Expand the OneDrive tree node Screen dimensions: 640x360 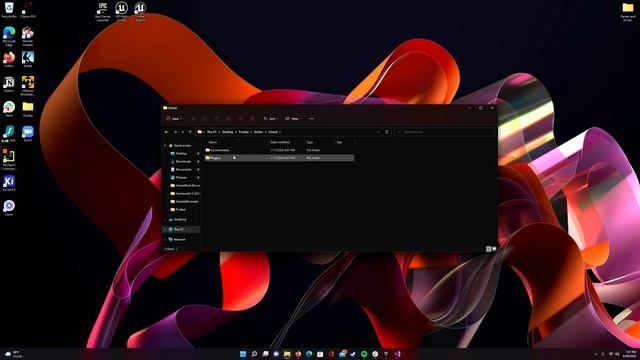click(x=165, y=220)
